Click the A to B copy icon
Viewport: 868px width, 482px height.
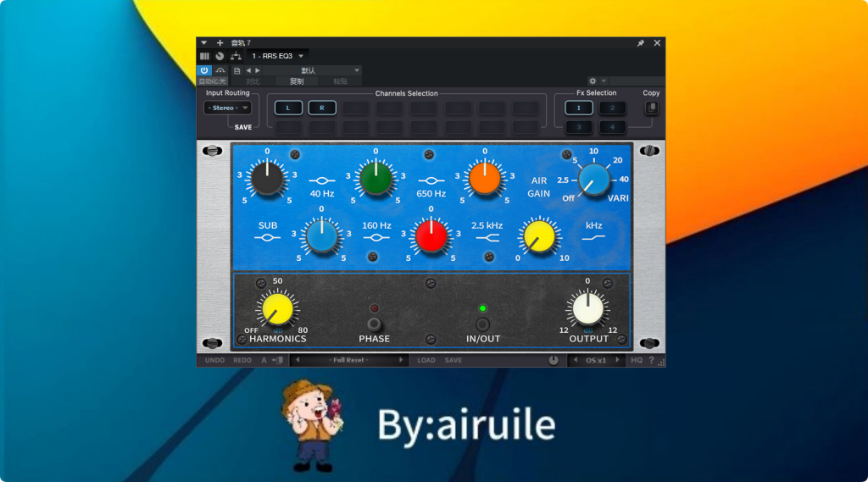coord(278,360)
